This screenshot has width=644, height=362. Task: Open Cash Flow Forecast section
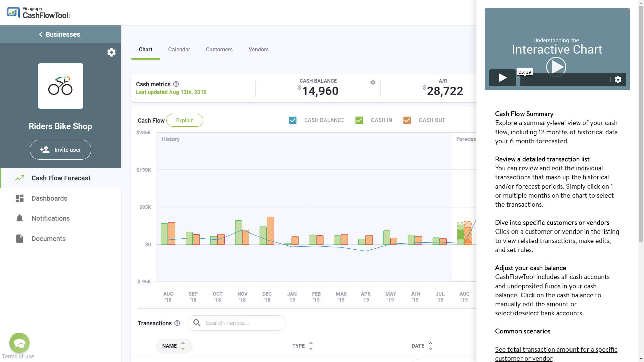pyautogui.click(x=61, y=178)
